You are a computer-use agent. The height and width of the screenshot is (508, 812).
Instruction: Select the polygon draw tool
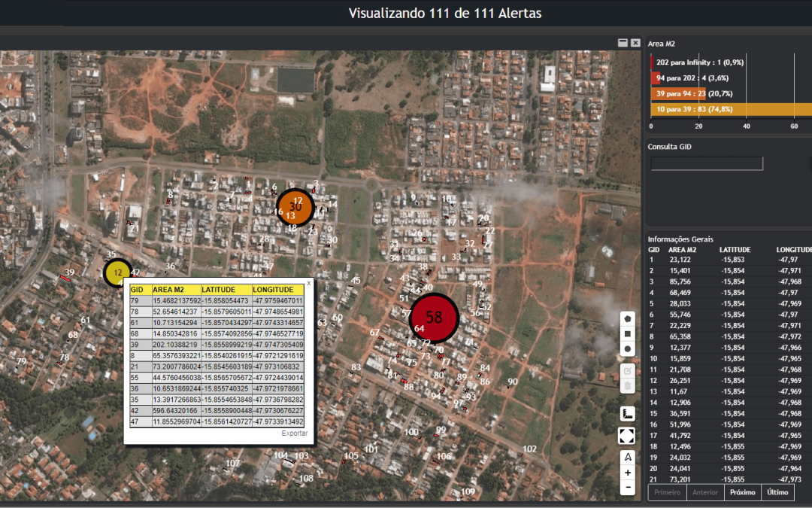click(x=628, y=318)
